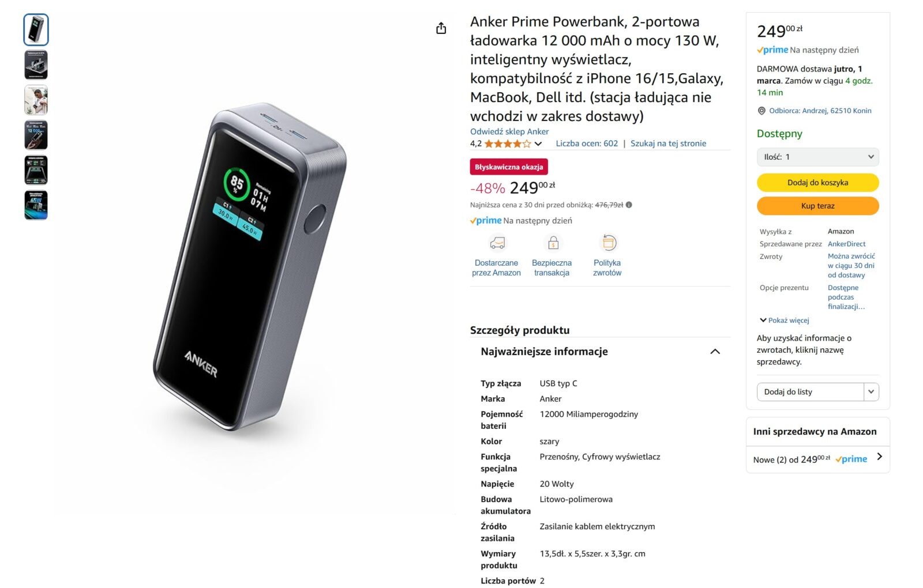This screenshot has width=923, height=588.
Task: Click the Dodaj do koszyka button
Action: click(x=818, y=182)
